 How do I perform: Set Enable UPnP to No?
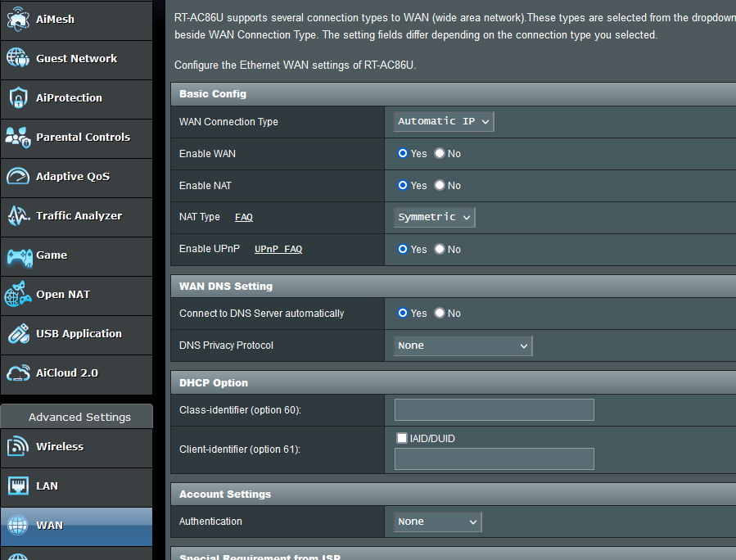tap(440, 249)
